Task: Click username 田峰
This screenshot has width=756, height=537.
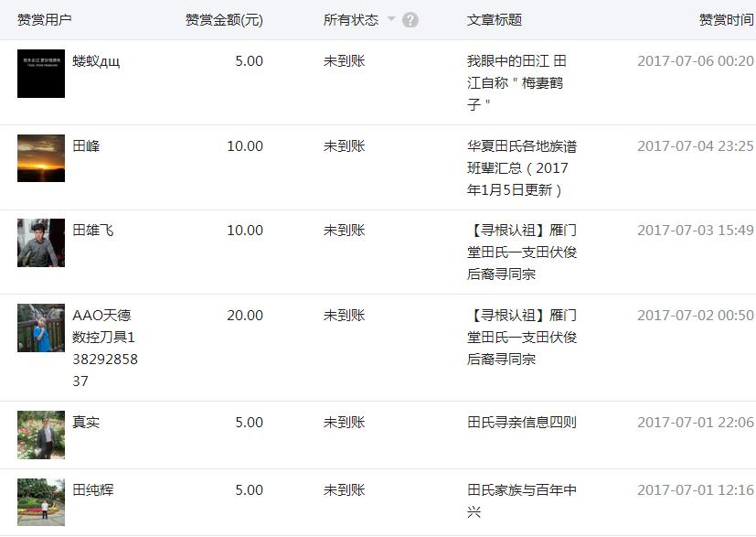Action: [x=86, y=145]
